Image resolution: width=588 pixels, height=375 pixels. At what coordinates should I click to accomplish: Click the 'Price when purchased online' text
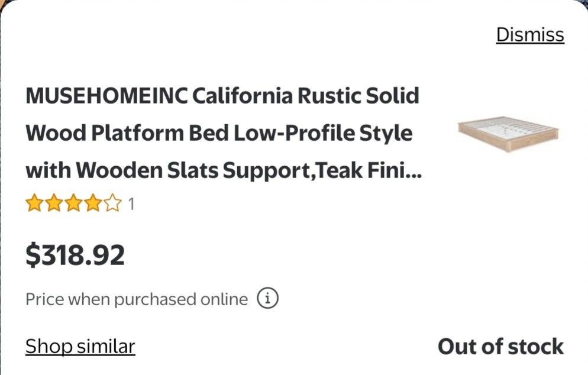coord(136,299)
